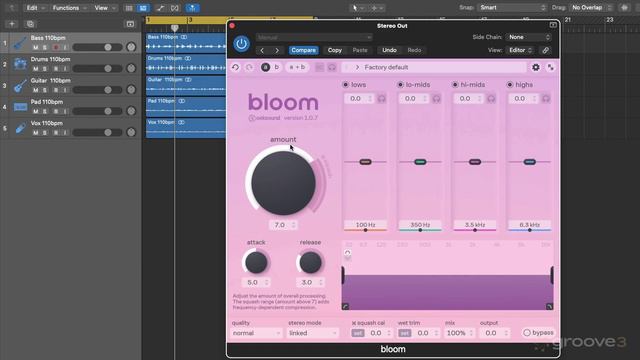Click the large amount knob
The height and width of the screenshot is (360, 640).
coord(283,183)
